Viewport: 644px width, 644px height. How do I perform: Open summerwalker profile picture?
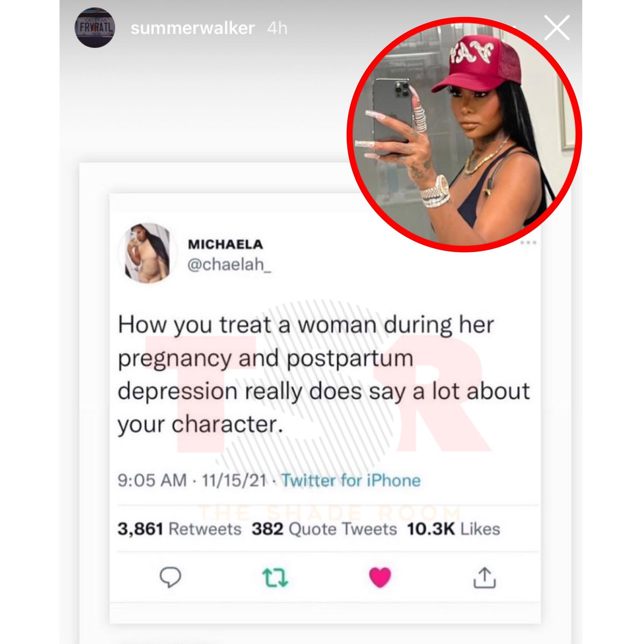tap(94, 27)
